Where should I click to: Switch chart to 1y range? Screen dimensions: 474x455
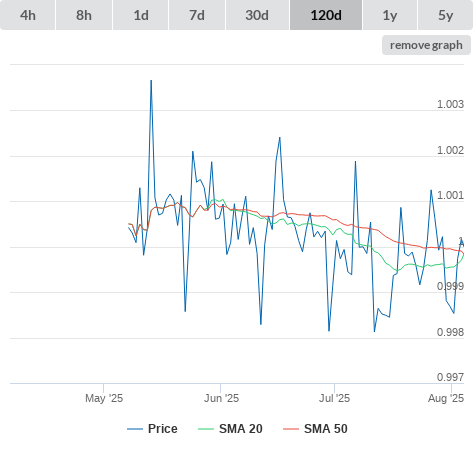[x=390, y=15]
